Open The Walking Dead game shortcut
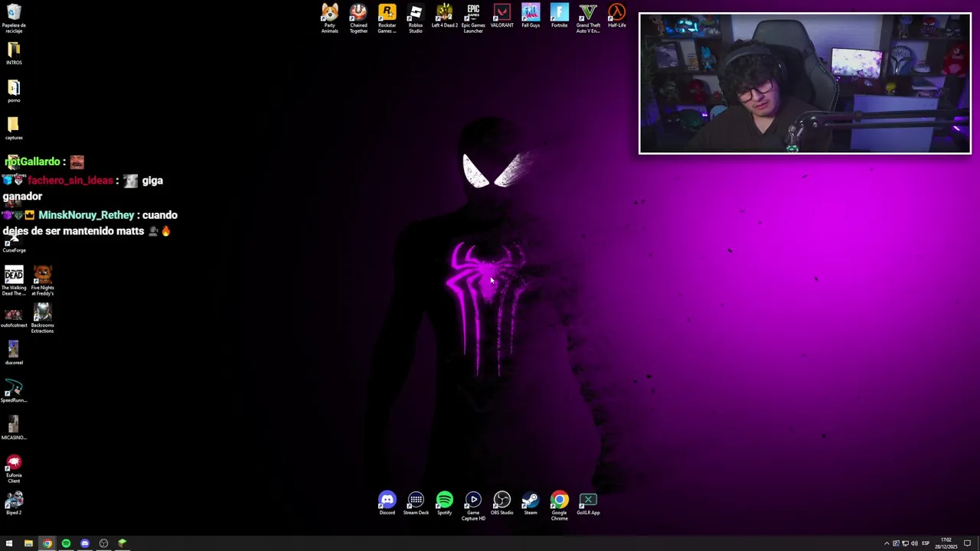Viewport: 980px width, 551px height. pyautogui.click(x=14, y=281)
